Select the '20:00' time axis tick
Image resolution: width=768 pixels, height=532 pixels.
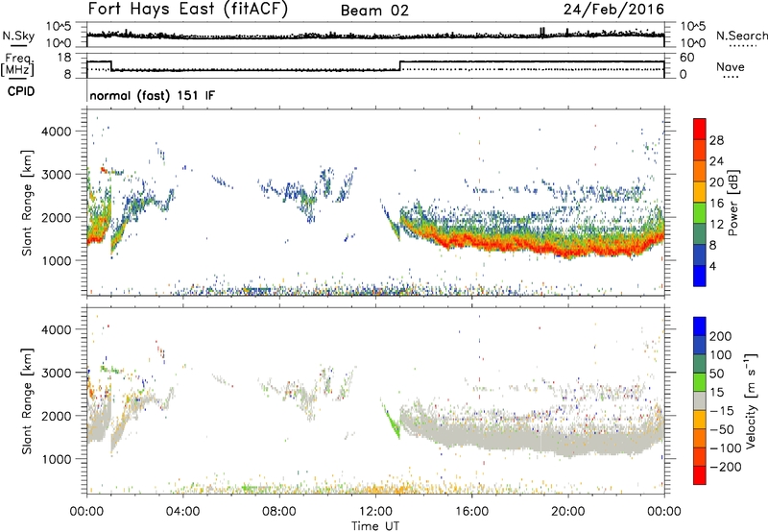pyautogui.click(x=568, y=512)
